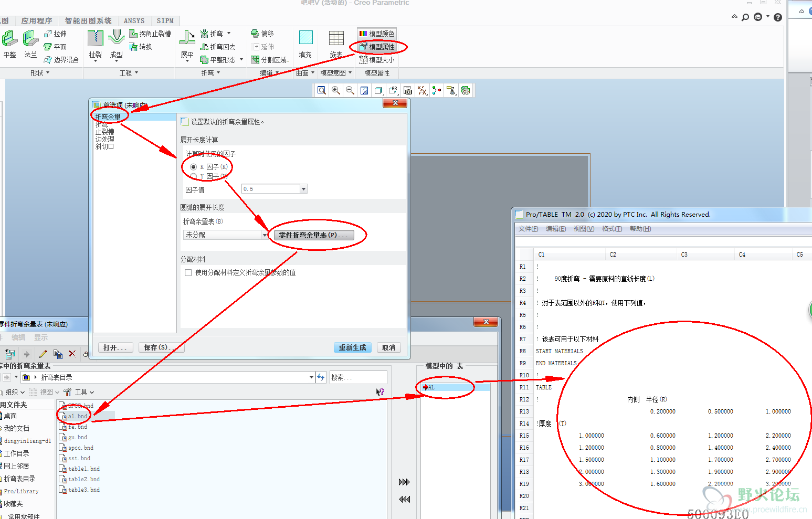Select the Y 因子 radio button

(194, 176)
